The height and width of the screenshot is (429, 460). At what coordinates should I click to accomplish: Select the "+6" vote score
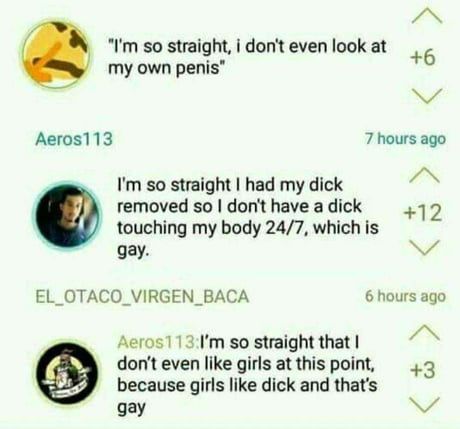pyautogui.click(x=423, y=57)
